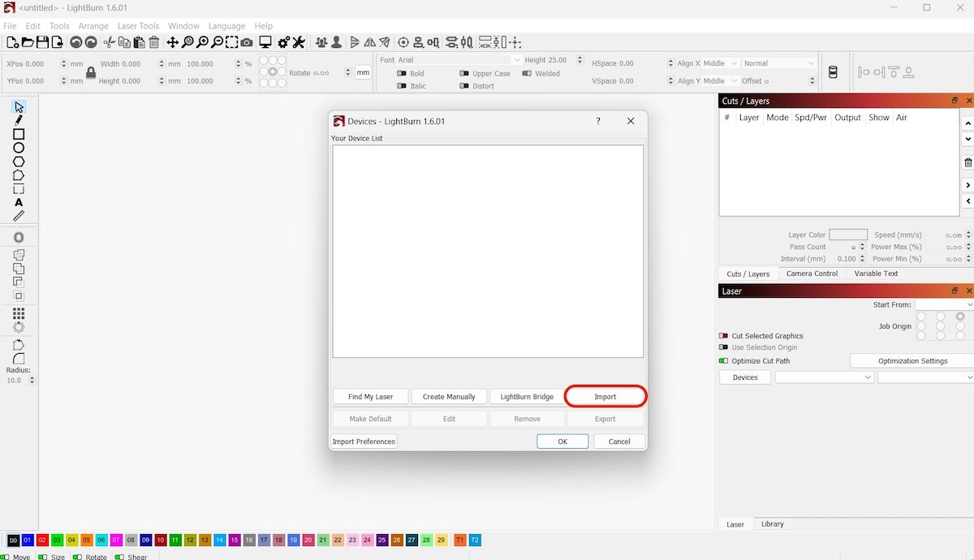Screen dimensions: 974x560
Task: Delete layer with Cuts panel trash icon
Action: (x=968, y=162)
